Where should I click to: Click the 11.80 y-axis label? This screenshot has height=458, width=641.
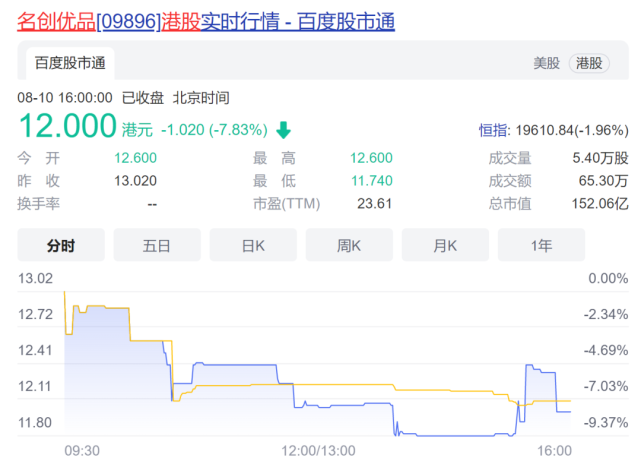click(x=35, y=423)
